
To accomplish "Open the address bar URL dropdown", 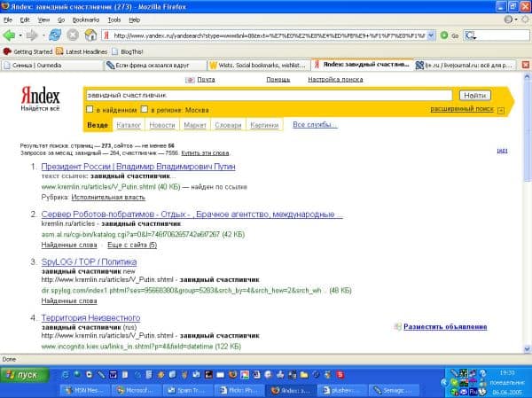I will [x=431, y=35].
